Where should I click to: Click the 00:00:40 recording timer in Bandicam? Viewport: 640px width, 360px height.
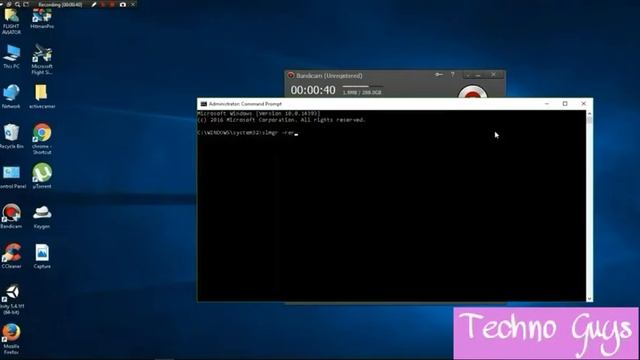[x=313, y=90]
